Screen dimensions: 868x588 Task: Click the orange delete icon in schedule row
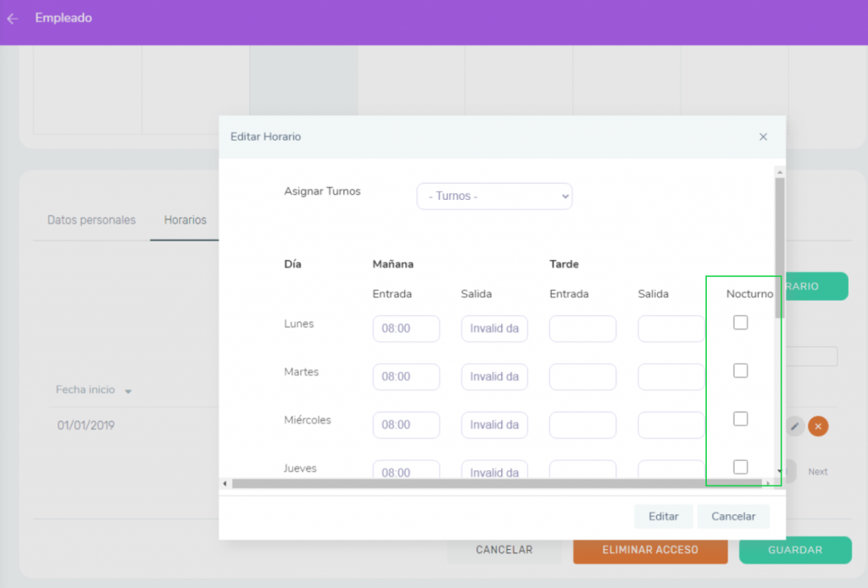coord(818,426)
